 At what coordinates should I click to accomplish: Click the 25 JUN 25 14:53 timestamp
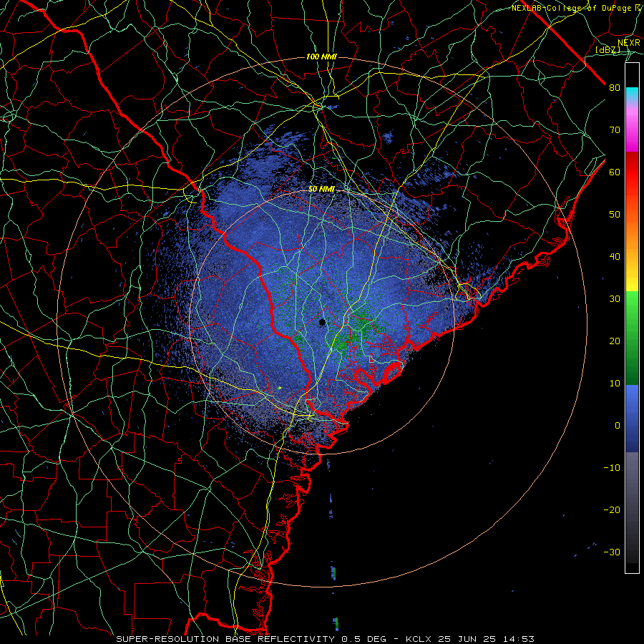[486, 639]
